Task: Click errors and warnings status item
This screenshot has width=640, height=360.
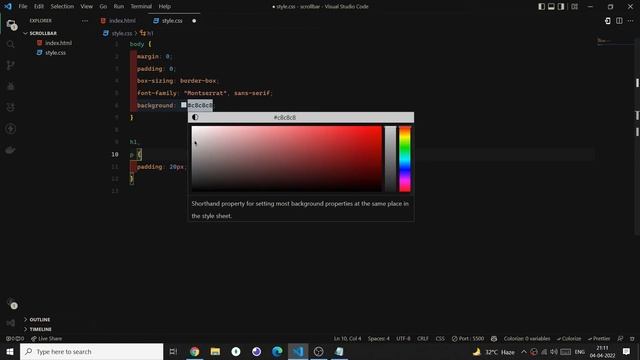Action: (15, 339)
